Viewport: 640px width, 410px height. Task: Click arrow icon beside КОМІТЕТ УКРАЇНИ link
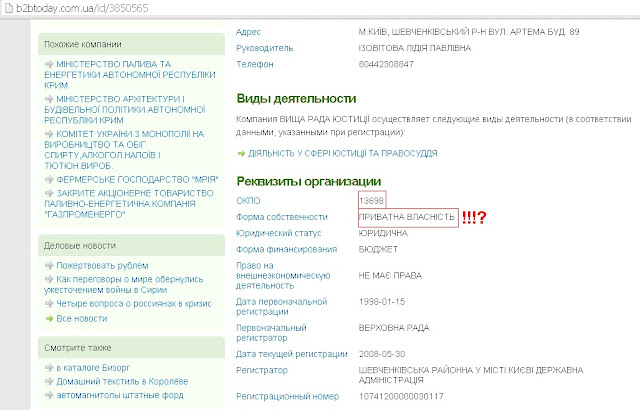click(49, 134)
